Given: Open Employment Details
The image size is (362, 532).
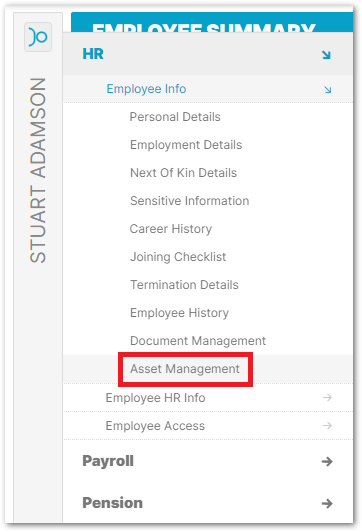Looking at the screenshot, I should pos(186,145).
